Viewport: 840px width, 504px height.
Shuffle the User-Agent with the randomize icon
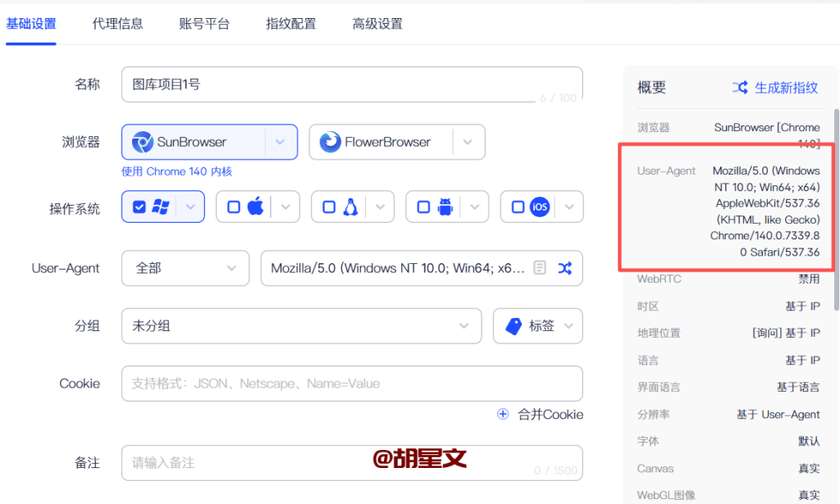(x=564, y=268)
